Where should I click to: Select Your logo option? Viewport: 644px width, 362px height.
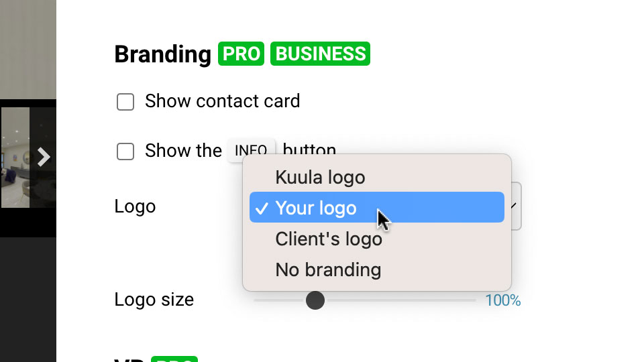click(x=376, y=208)
